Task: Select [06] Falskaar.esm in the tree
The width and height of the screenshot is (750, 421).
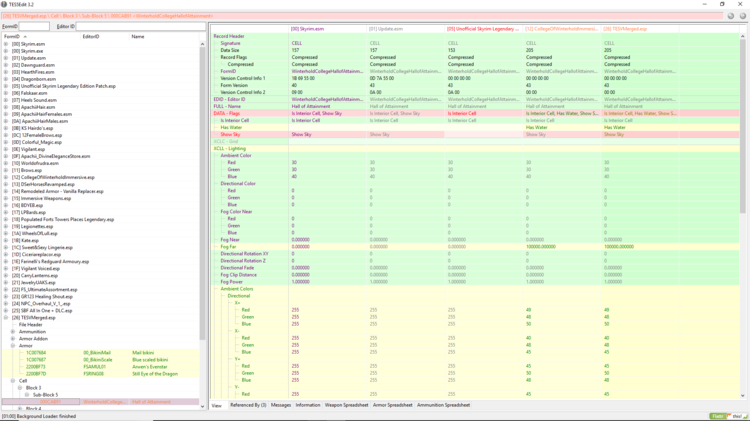Action: 29,93
